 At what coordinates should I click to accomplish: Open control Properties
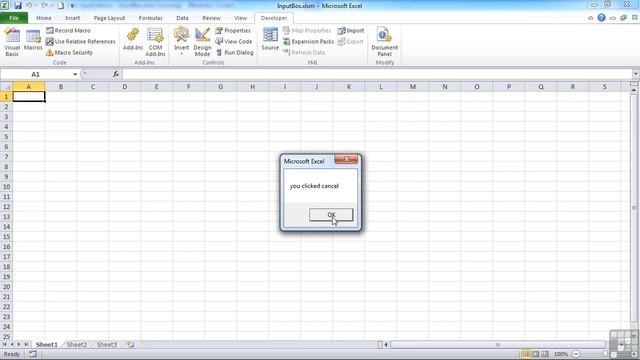(233, 31)
